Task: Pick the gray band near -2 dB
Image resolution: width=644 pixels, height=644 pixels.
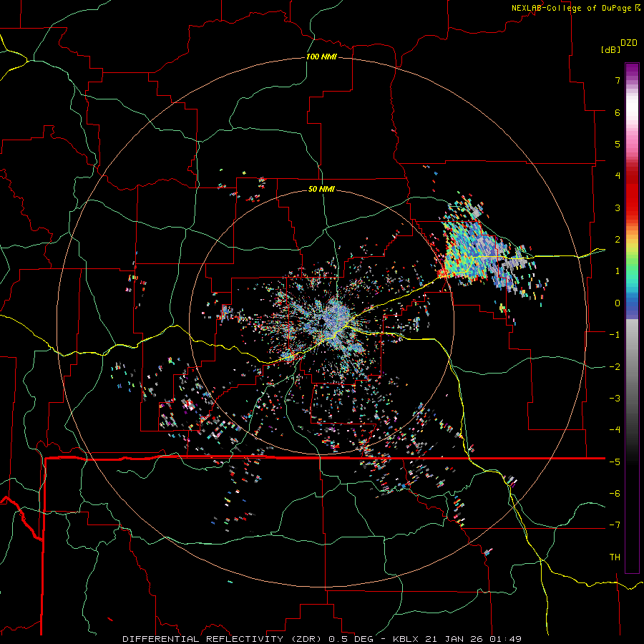Action: tap(632, 367)
